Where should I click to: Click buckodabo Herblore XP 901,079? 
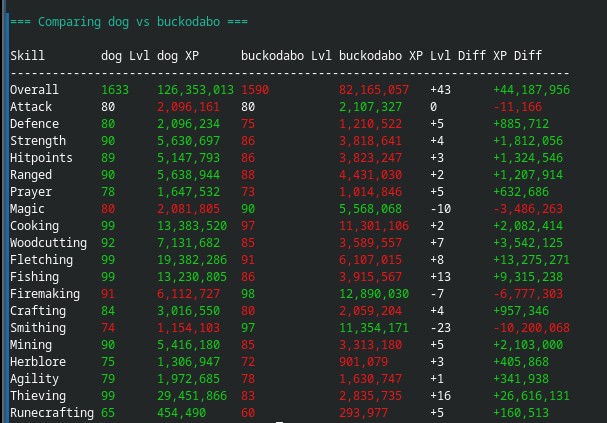tap(364, 362)
